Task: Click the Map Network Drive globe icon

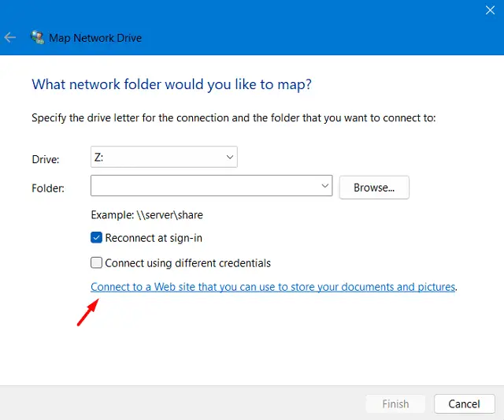Action: (37, 38)
